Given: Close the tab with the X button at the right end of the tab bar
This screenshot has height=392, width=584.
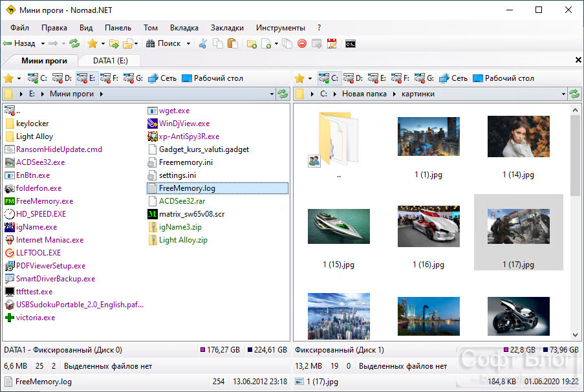Looking at the screenshot, I should (578, 60).
